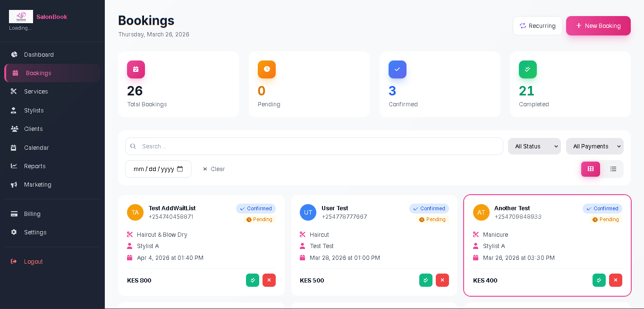The image size is (644, 309).
Task: Click the search magnifier icon
Action: 133,146
